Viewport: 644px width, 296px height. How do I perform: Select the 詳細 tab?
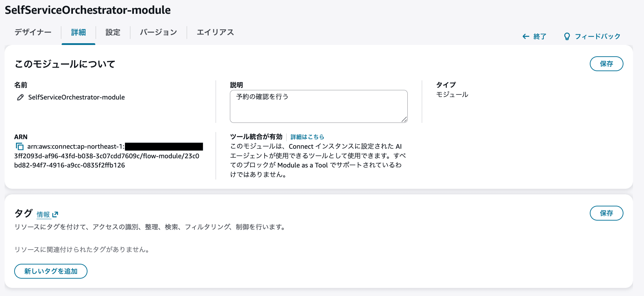[78, 32]
